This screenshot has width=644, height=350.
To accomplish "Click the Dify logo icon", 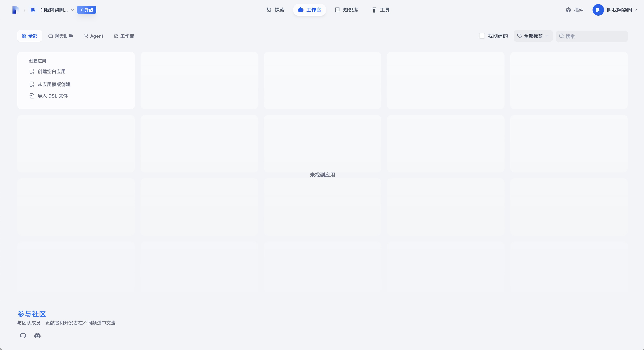I will click(15, 10).
